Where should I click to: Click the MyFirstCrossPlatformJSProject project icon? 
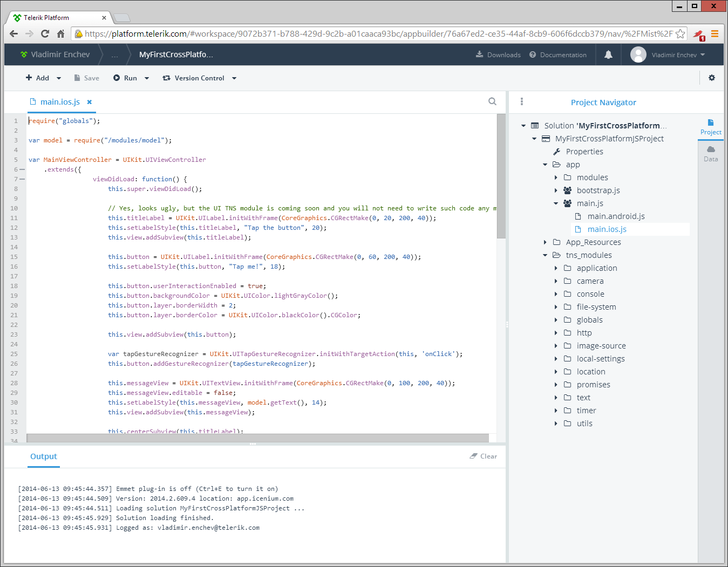[x=546, y=139]
